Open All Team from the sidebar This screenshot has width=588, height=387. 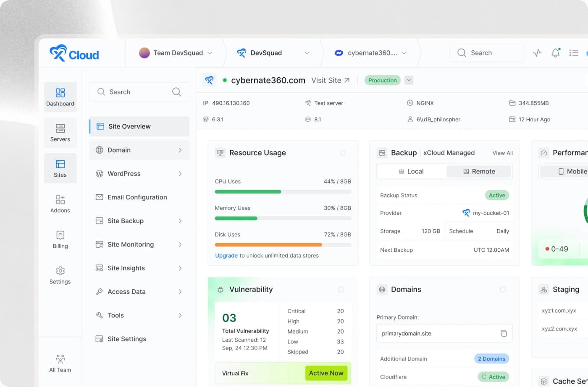tap(60, 363)
